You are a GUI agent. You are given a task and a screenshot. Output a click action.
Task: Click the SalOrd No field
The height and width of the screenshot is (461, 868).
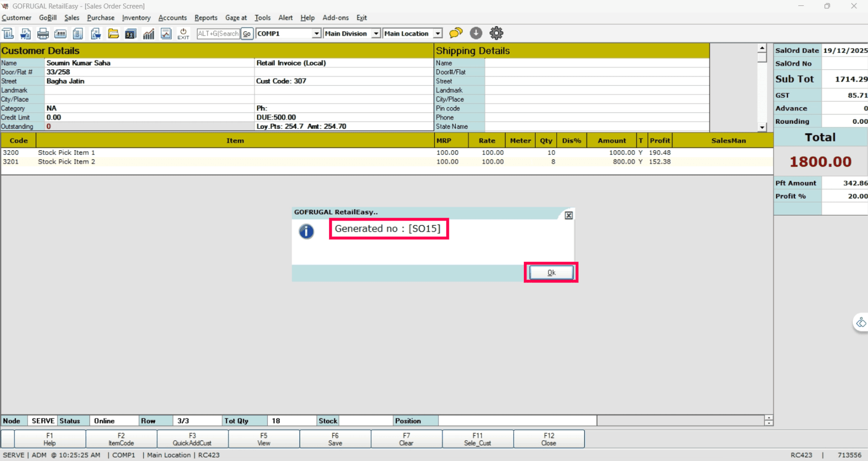(x=845, y=64)
